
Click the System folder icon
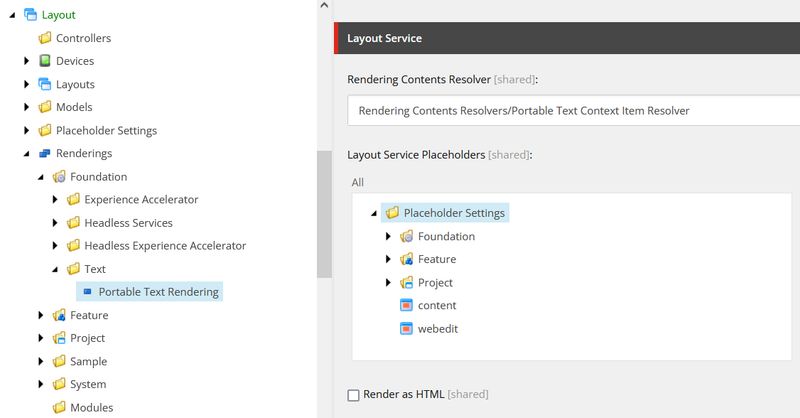pyautogui.click(x=59, y=384)
